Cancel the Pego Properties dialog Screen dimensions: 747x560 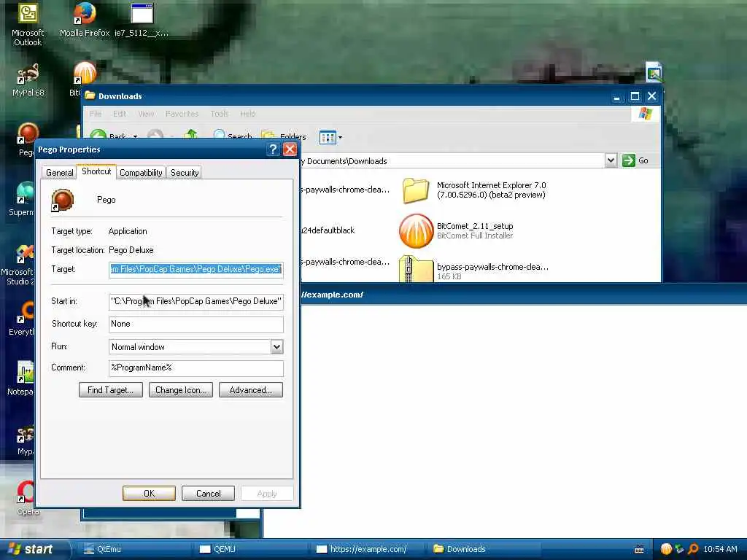click(x=208, y=494)
